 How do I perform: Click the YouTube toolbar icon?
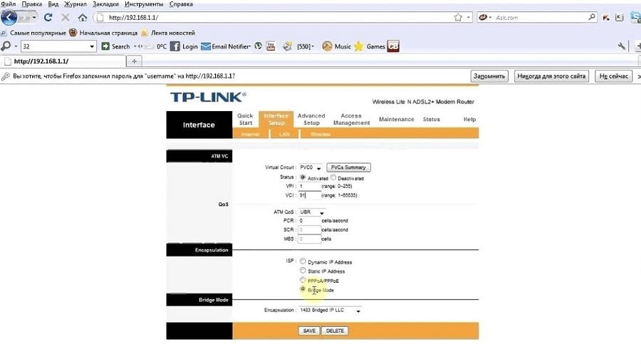(x=271, y=46)
